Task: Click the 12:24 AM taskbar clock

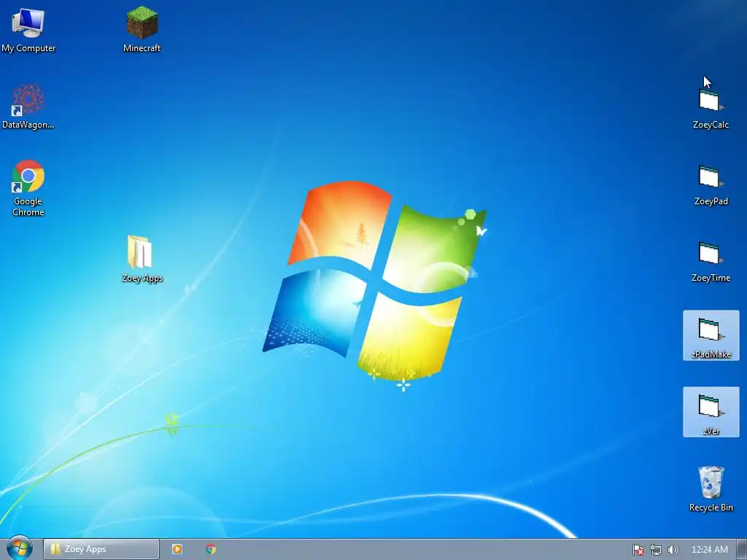Action: [709, 550]
